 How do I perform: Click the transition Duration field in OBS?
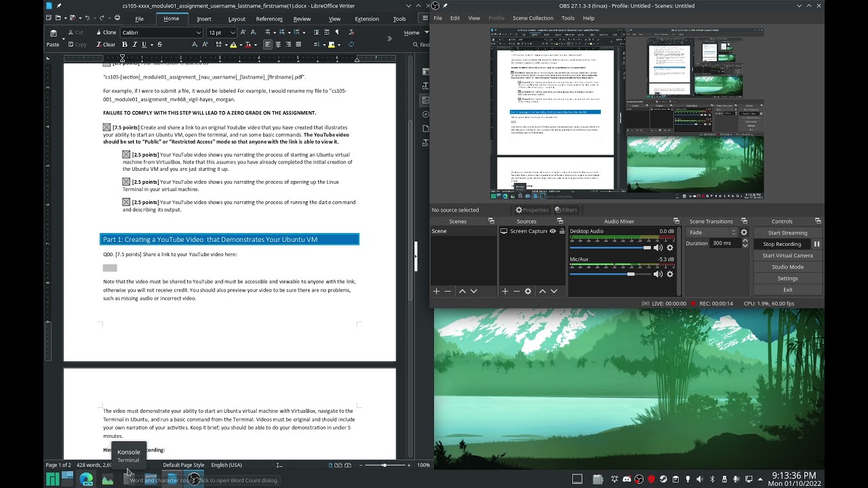coord(726,243)
